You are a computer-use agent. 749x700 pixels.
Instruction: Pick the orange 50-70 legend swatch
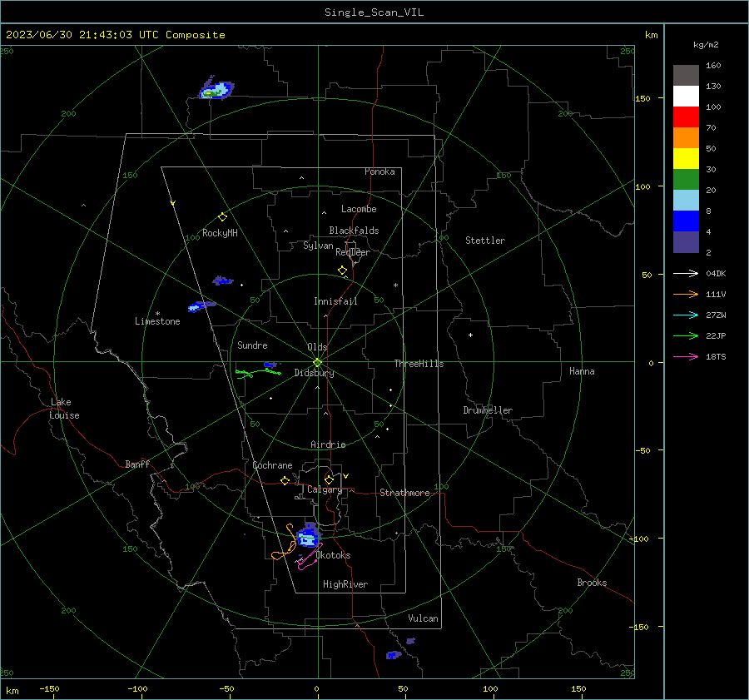tap(686, 138)
